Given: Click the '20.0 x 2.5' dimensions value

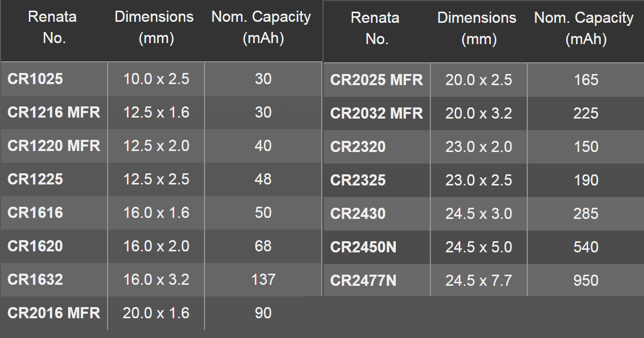Looking at the screenshot, I should [x=479, y=80].
